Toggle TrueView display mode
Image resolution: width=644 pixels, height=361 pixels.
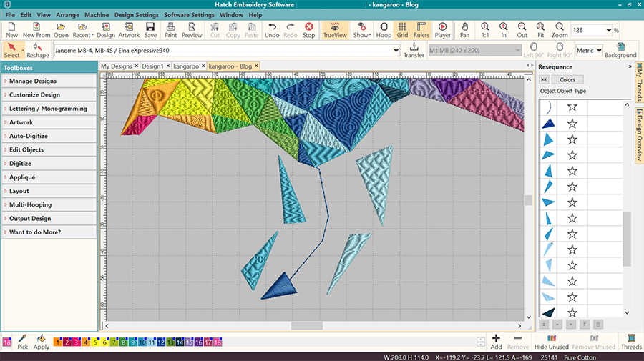(x=334, y=29)
